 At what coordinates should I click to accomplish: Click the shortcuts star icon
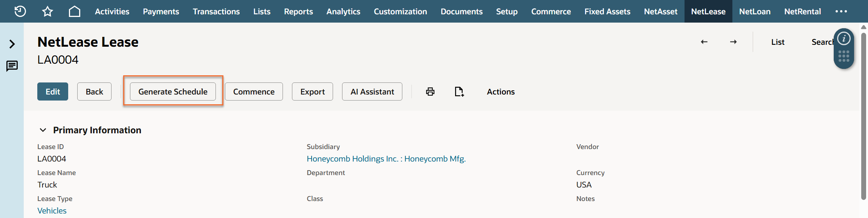[x=47, y=11]
